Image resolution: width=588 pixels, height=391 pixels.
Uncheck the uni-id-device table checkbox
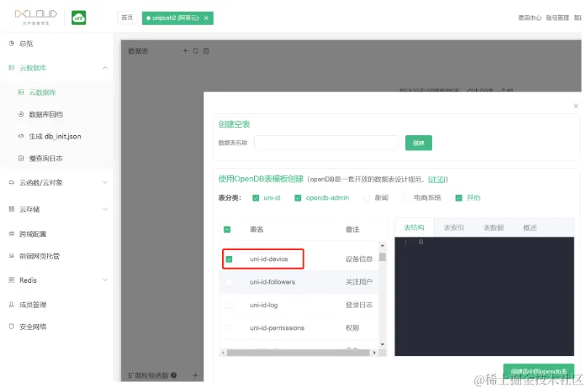[x=229, y=259]
